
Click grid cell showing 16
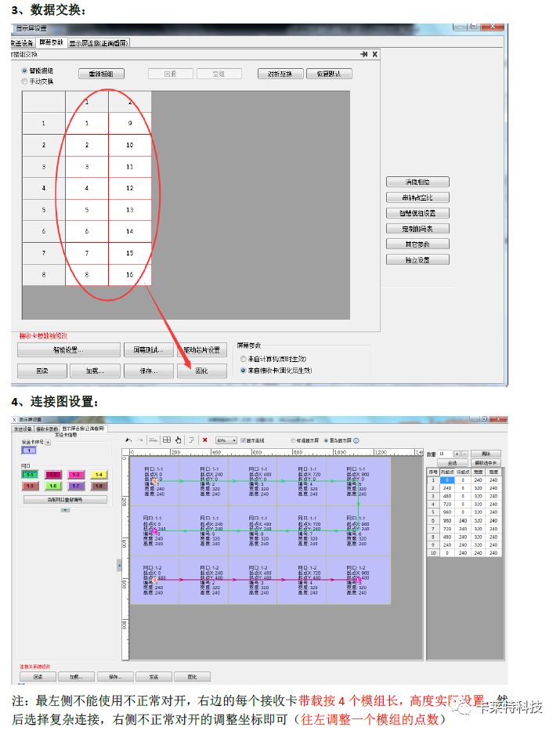click(x=130, y=274)
